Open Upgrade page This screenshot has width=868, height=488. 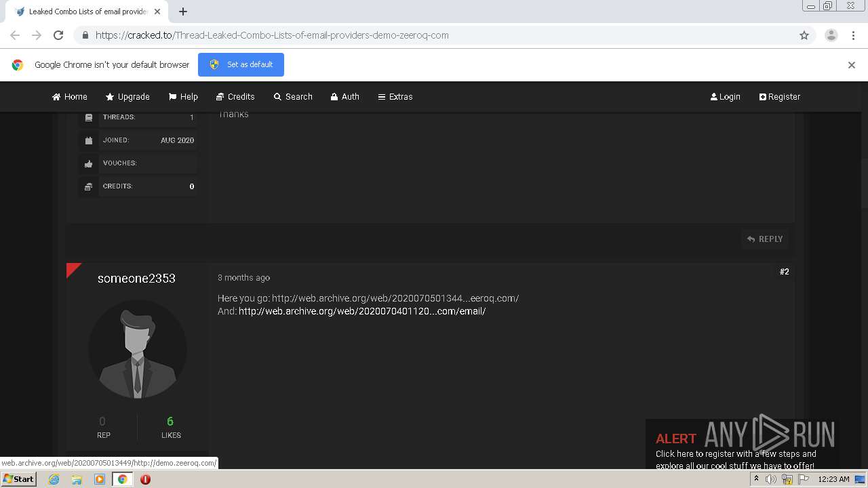click(127, 97)
